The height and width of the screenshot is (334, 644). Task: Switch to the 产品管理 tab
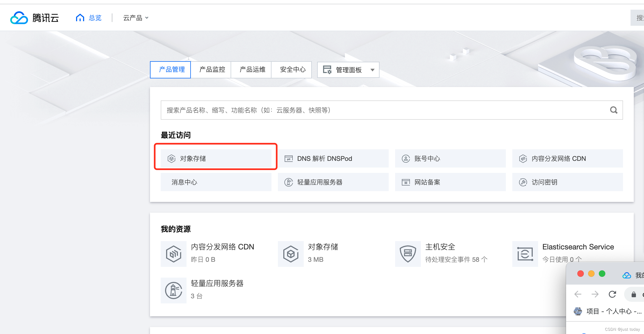(x=170, y=70)
